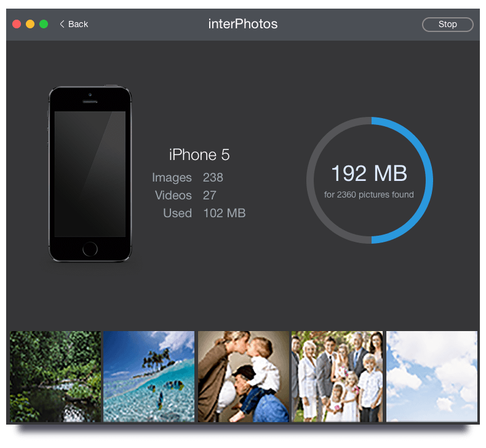This screenshot has height=448, width=486.
Task: Click 'for 2360 pictures found' text
Action: (369, 194)
